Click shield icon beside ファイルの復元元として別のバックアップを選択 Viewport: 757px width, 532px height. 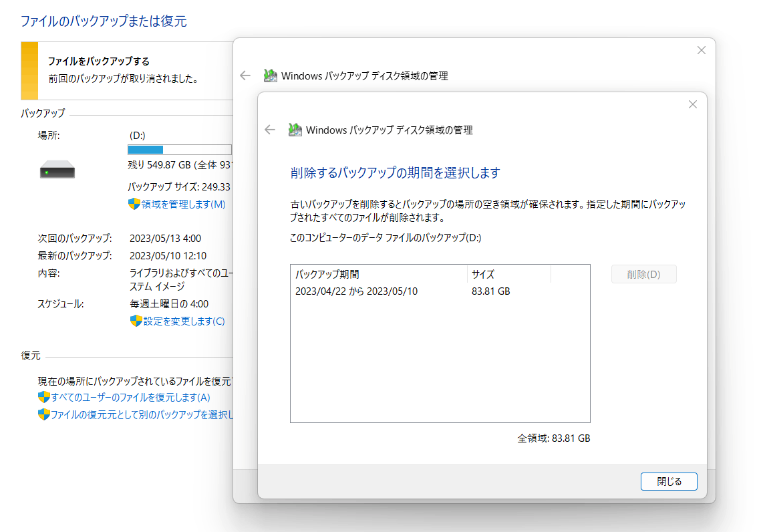pyautogui.click(x=43, y=414)
